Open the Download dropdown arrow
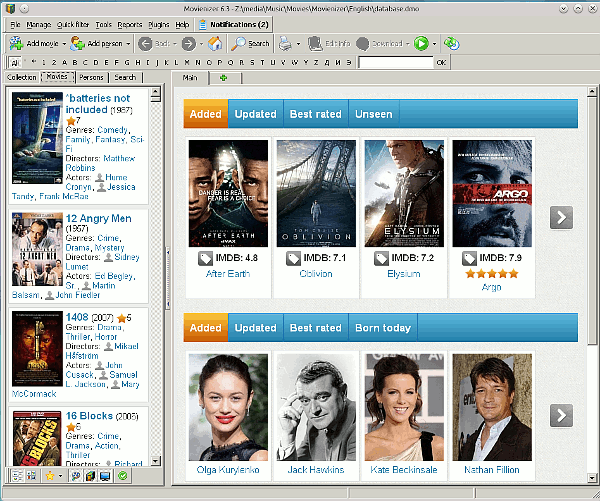 tap(408, 44)
